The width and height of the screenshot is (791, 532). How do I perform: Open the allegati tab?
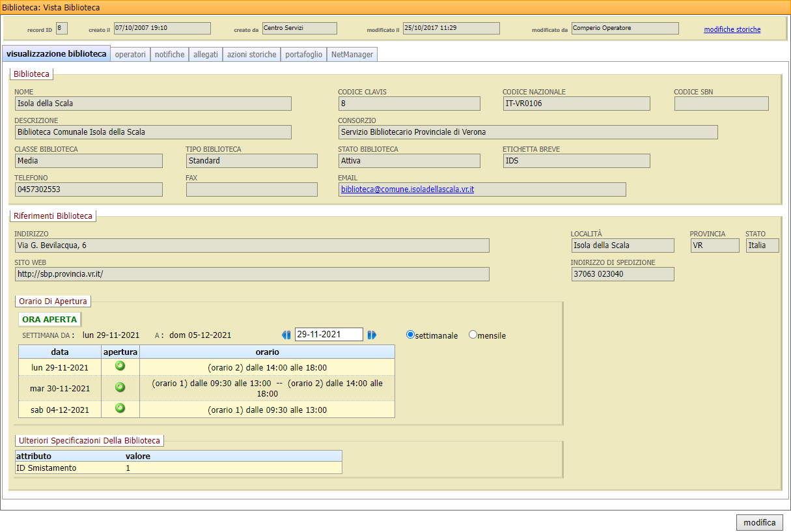point(206,55)
